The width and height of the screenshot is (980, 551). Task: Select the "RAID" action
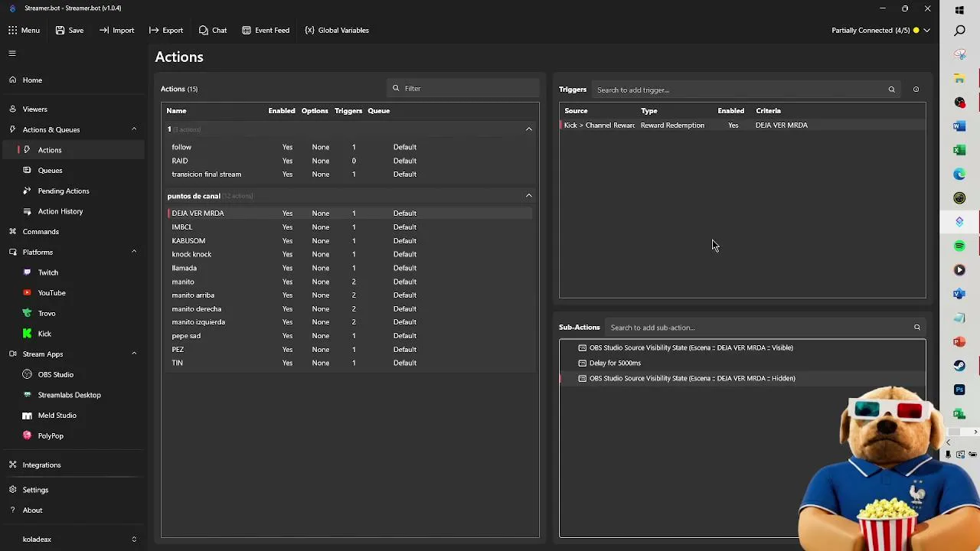[349, 161]
